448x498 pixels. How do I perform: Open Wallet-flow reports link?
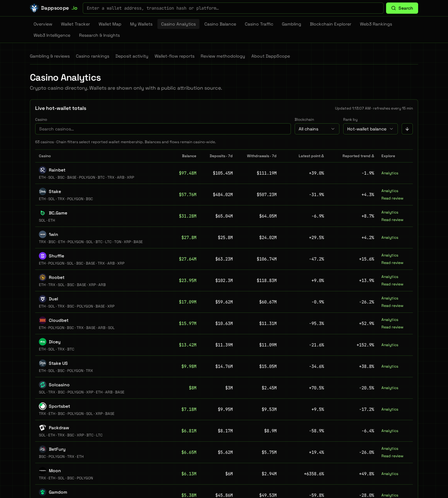175,56
